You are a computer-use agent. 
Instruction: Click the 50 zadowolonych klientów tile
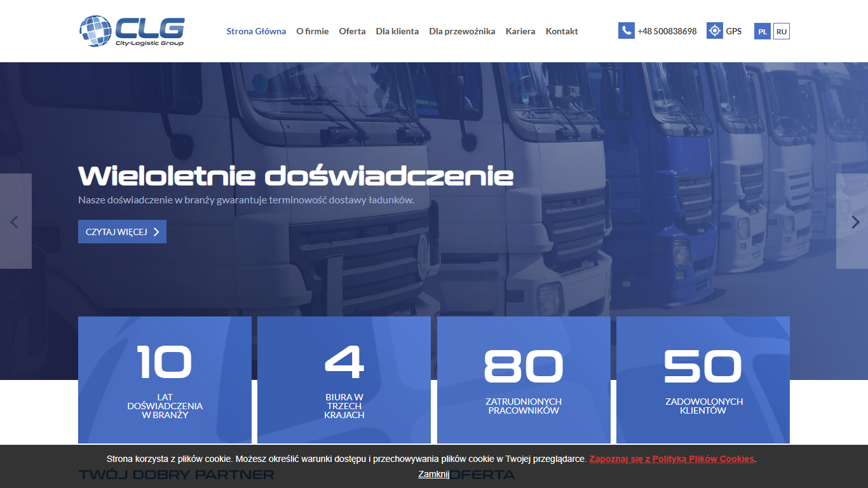pos(703,380)
